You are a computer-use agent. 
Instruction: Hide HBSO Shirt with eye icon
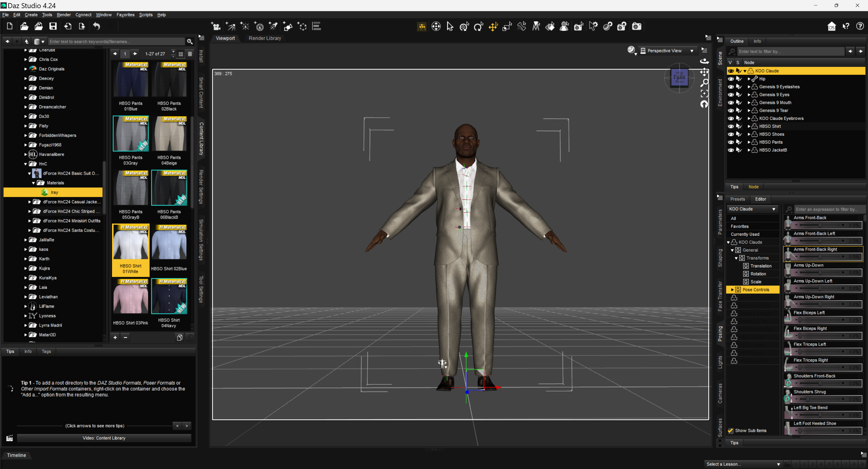(x=731, y=126)
